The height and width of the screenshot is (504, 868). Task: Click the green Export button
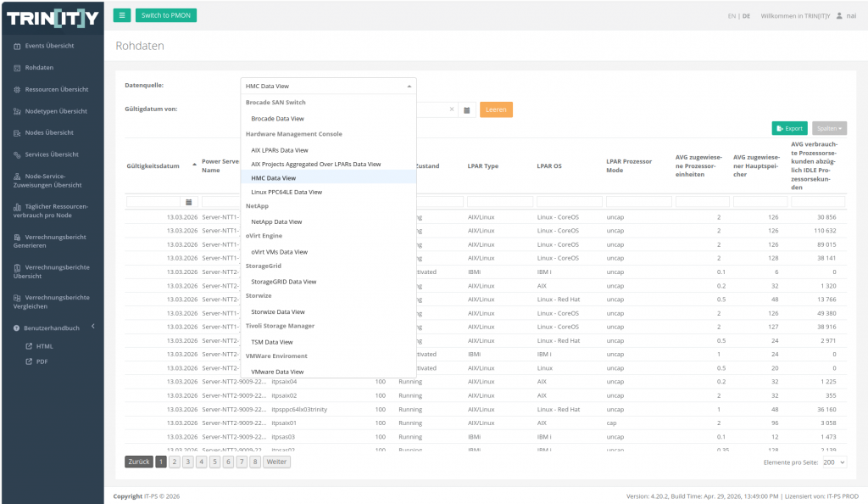coord(789,128)
